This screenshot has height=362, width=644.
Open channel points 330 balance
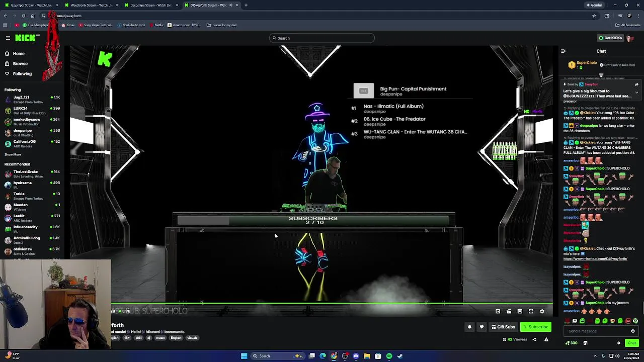click(571, 343)
